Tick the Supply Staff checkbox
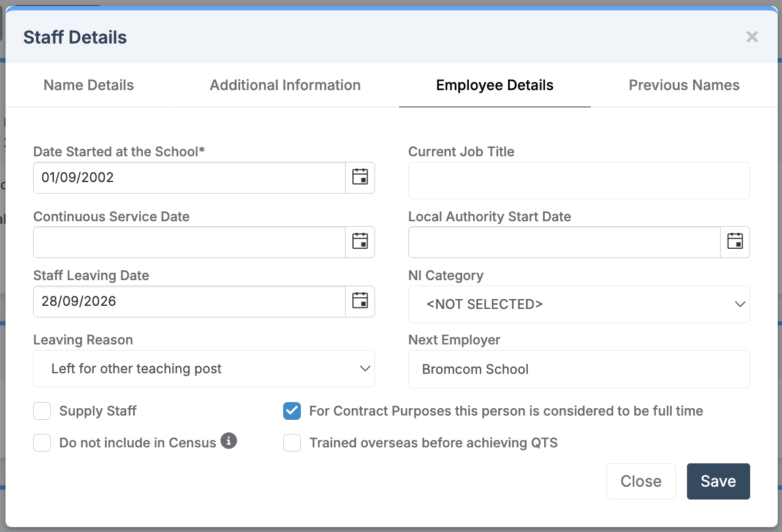The image size is (782, 532). (42, 411)
